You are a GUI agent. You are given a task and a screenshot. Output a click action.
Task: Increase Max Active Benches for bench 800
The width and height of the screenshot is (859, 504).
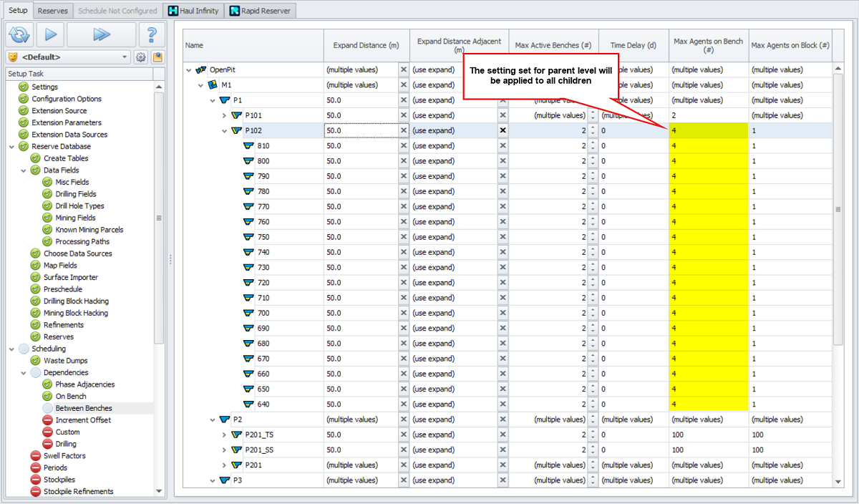pyautogui.click(x=593, y=158)
